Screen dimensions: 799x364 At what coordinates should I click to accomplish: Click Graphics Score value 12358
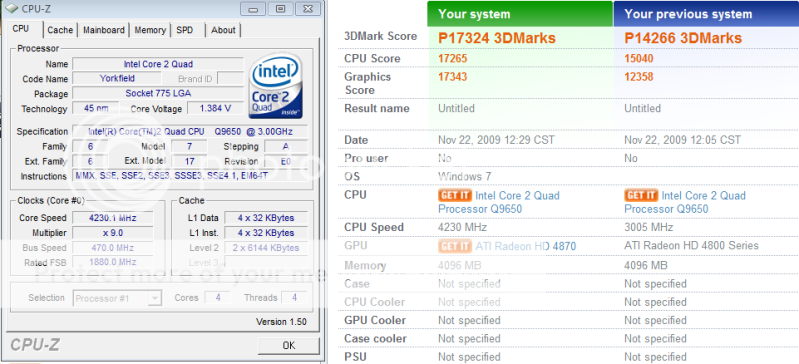(x=639, y=77)
